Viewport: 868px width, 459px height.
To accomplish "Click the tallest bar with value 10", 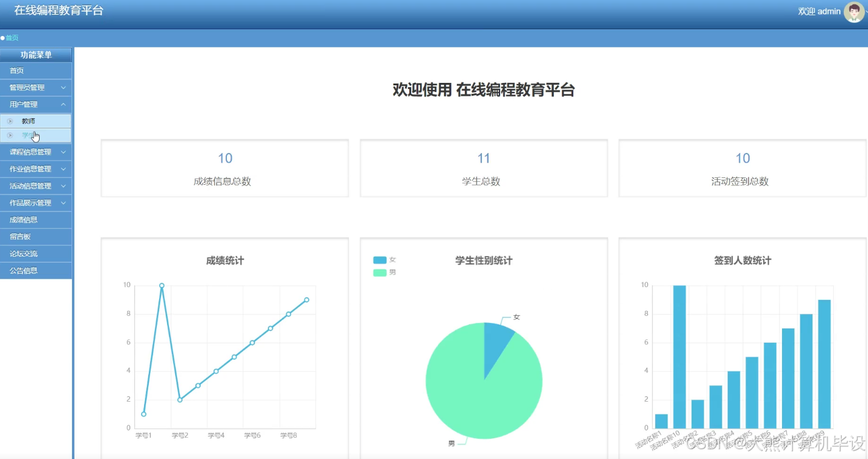I will pyautogui.click(x=680, y=357).
